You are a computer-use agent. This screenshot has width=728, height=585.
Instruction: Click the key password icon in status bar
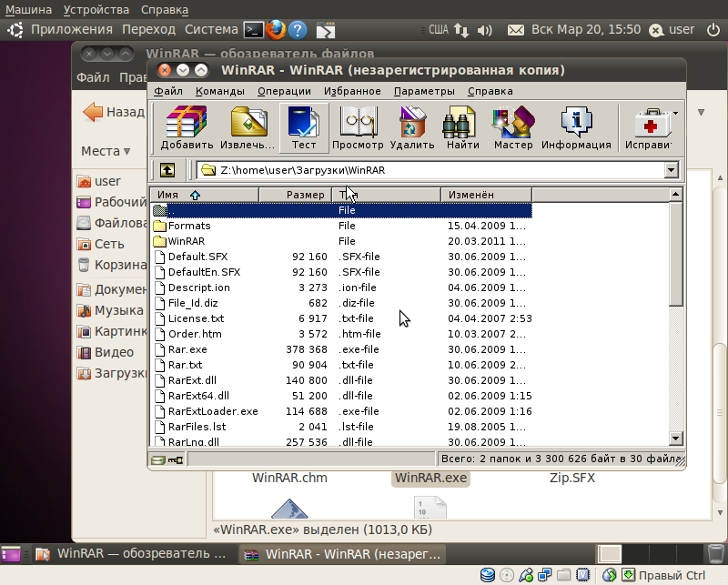tap(176, 460)
